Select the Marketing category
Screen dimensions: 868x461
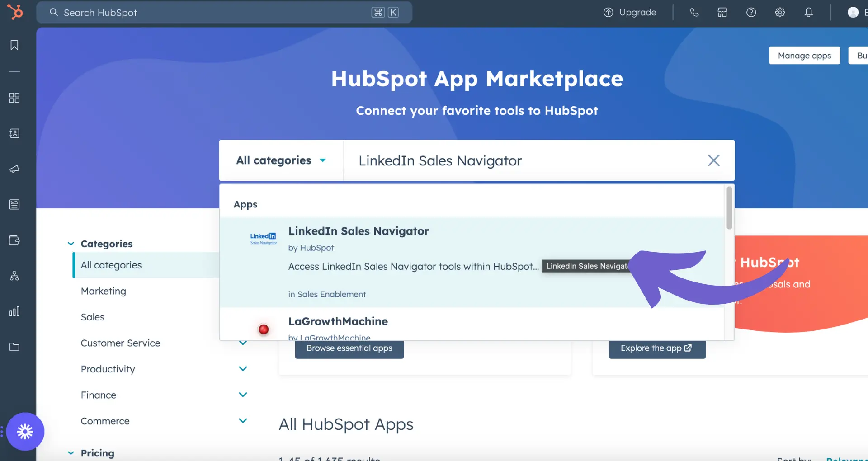coord(104,291)
